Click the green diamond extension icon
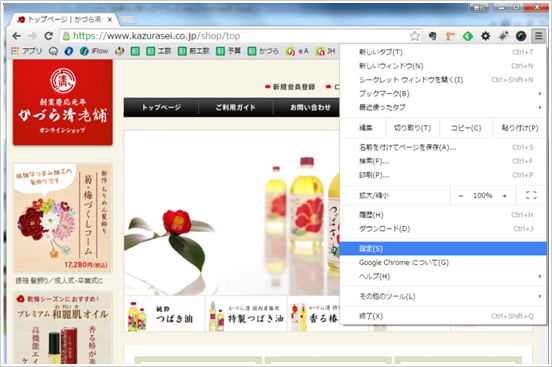This screenshot has width=552, height=367. tap(468, 36)
